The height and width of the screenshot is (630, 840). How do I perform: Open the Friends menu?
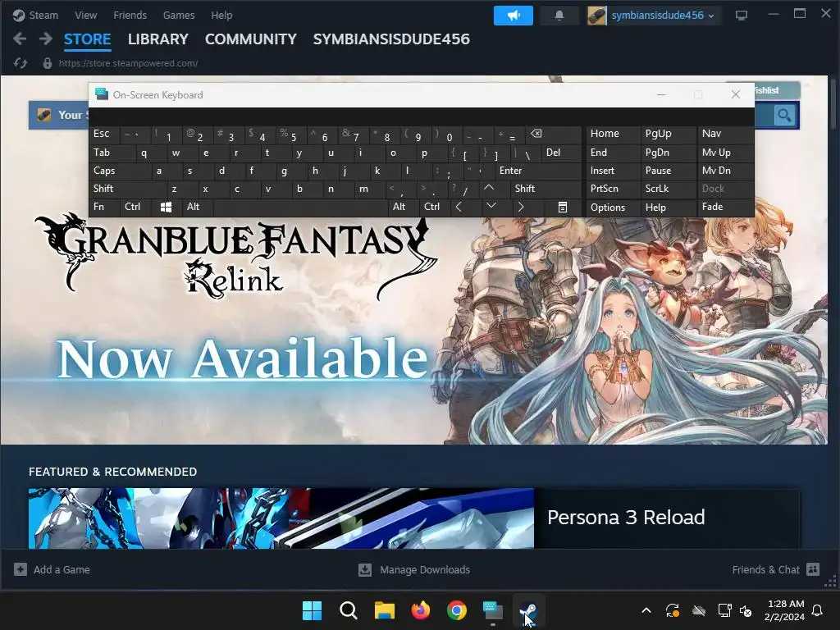click(130, 15)
